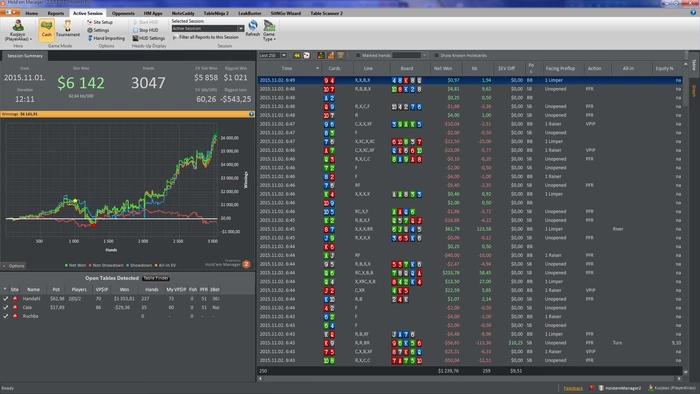Open the SitNGo Wizard tab

tap(286, 13)
